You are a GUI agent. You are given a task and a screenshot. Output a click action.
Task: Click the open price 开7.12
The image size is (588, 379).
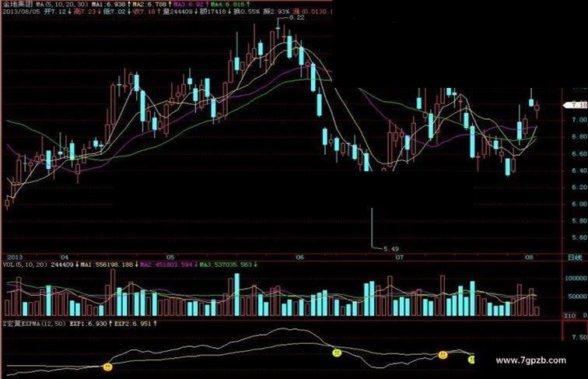pyautogui.click(x=55, y=12)
